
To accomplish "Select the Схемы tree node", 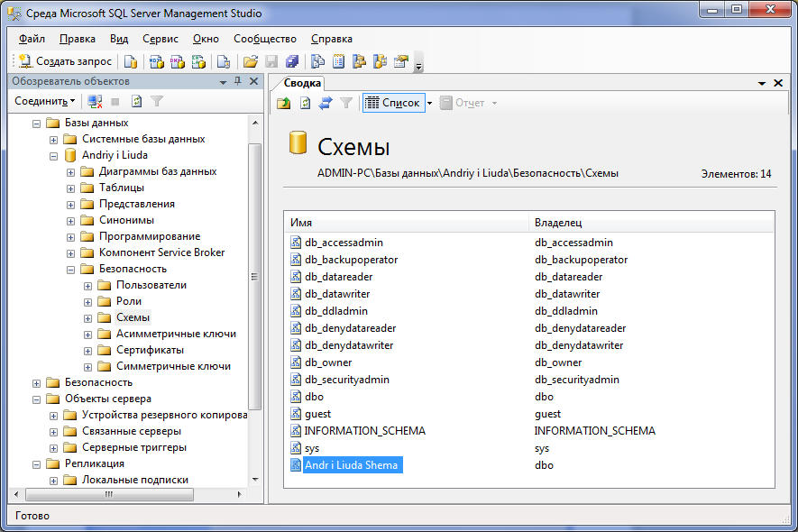I will [x=133, y=317].
